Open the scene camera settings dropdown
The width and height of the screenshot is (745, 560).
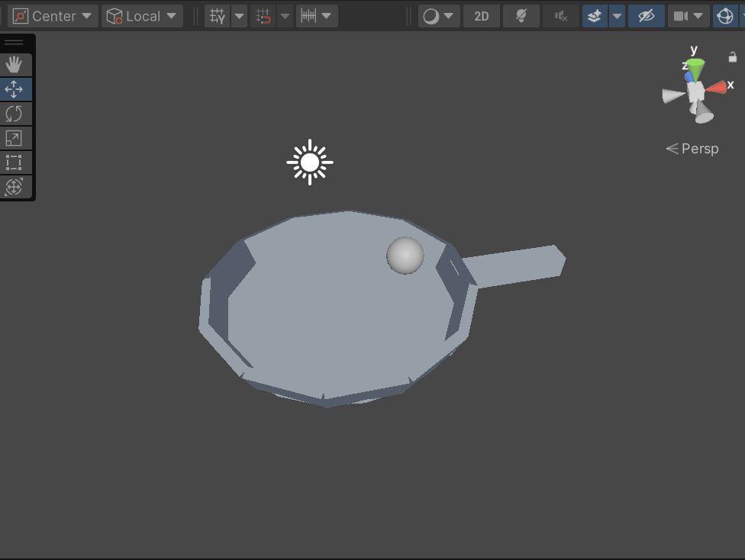point(689,16)
